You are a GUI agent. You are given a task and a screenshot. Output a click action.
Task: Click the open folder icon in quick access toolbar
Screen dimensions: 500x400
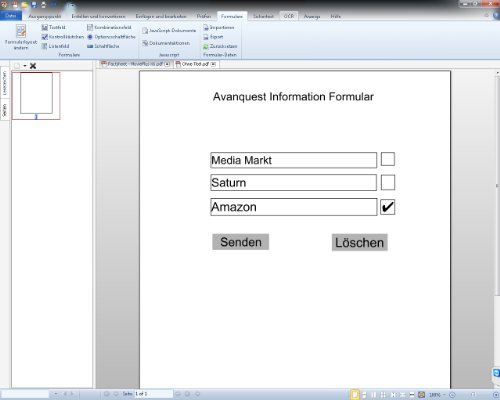(24, 5)
